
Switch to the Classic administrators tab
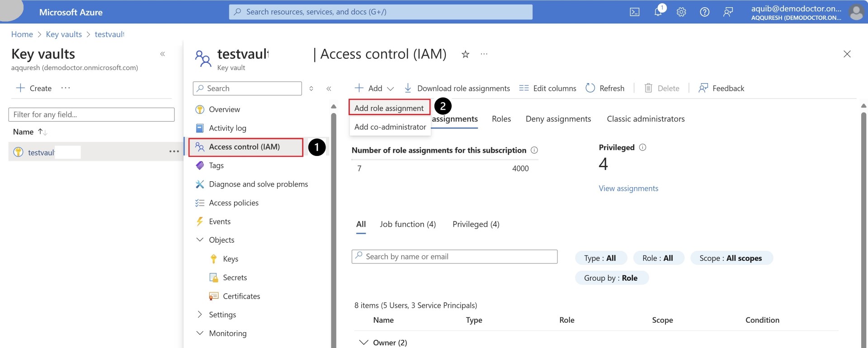tap(646, 119)
